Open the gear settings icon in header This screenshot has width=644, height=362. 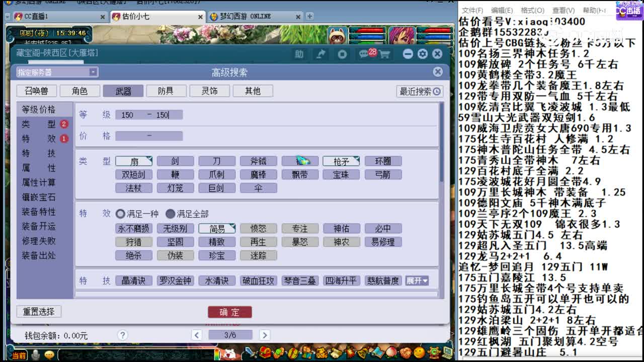coord(423,54)
